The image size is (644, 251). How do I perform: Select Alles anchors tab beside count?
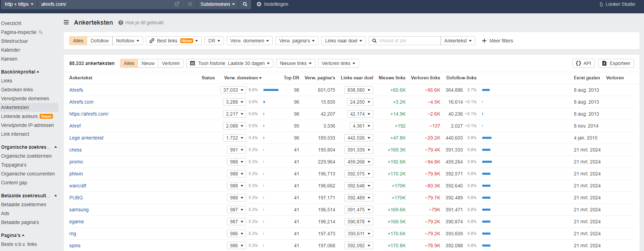pos(129,63)
